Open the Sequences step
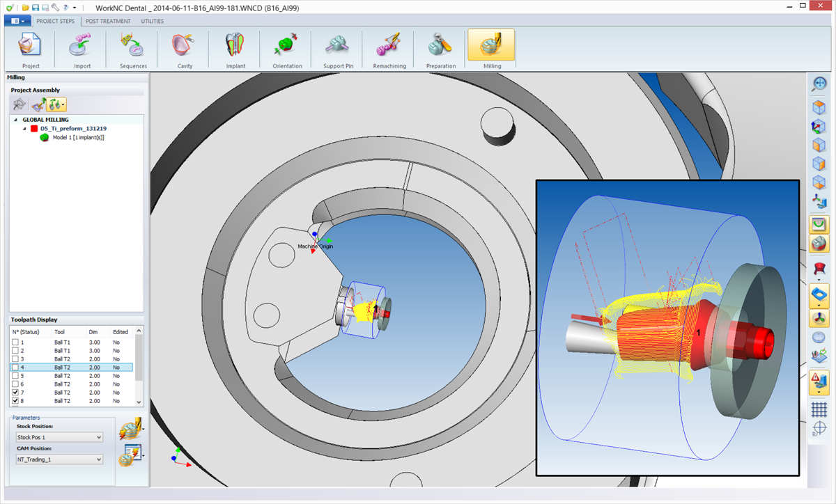The height and width of the screenshot is (504, 836). (134, 50)
